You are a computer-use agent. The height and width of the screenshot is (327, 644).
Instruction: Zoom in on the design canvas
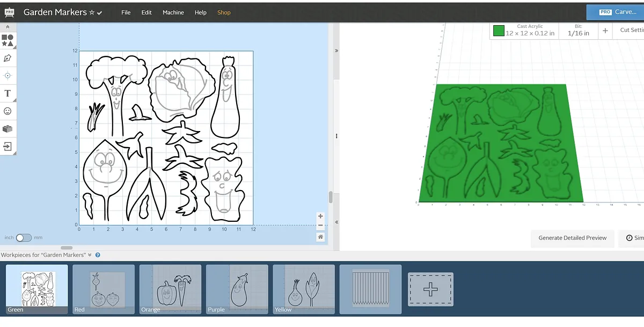(320, 217)
